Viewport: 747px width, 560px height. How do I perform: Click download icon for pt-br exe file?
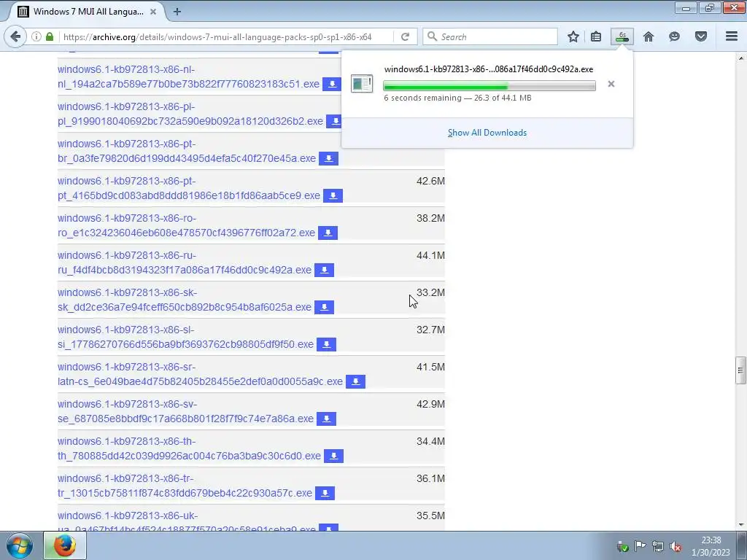pyautogui.click(x=329, y=158)
